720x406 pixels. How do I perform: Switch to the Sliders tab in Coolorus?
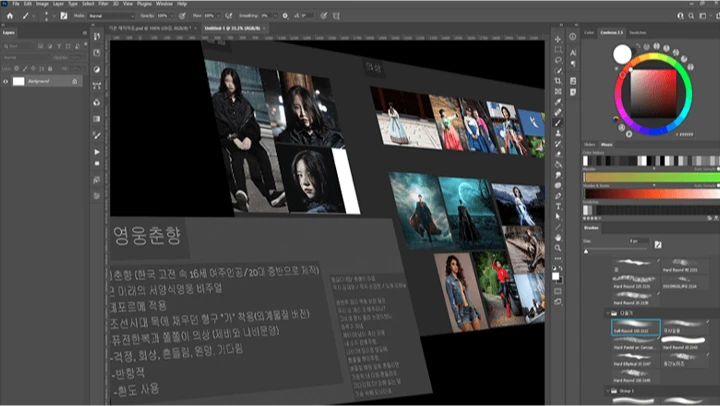pyautogui.click(x=590, y=145)
